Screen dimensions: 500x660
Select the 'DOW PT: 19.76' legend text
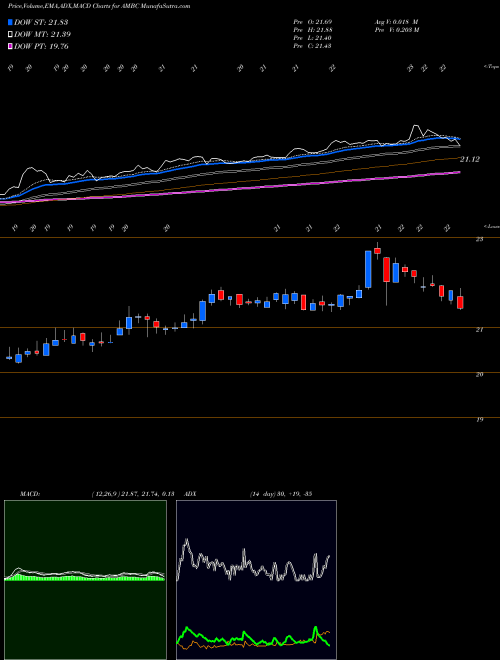coord(41,46)
